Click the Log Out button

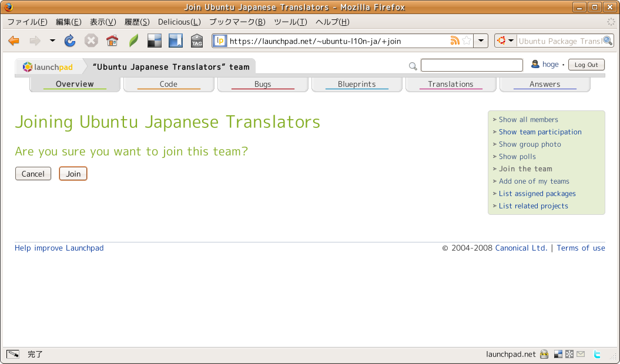tap(587, 65)
